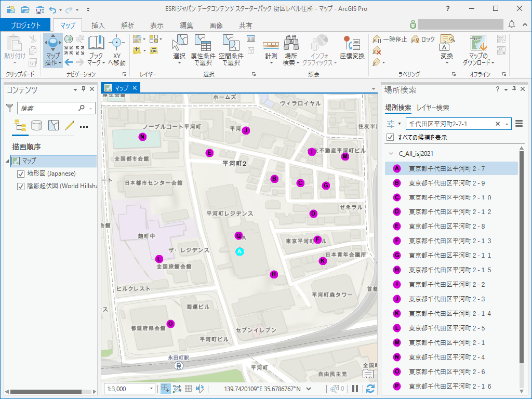The image size is (532, 399).
Task: Click the Locate (場所検索) binoculars icon
Action: point(291,44)
